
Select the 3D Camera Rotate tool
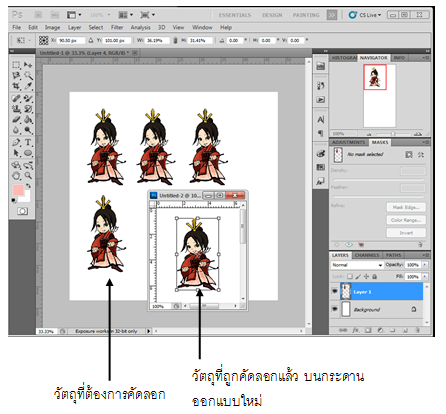point(28,165)
